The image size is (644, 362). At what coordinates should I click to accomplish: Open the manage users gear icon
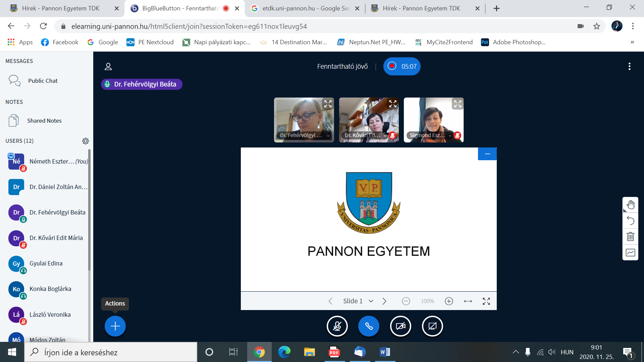86,141
